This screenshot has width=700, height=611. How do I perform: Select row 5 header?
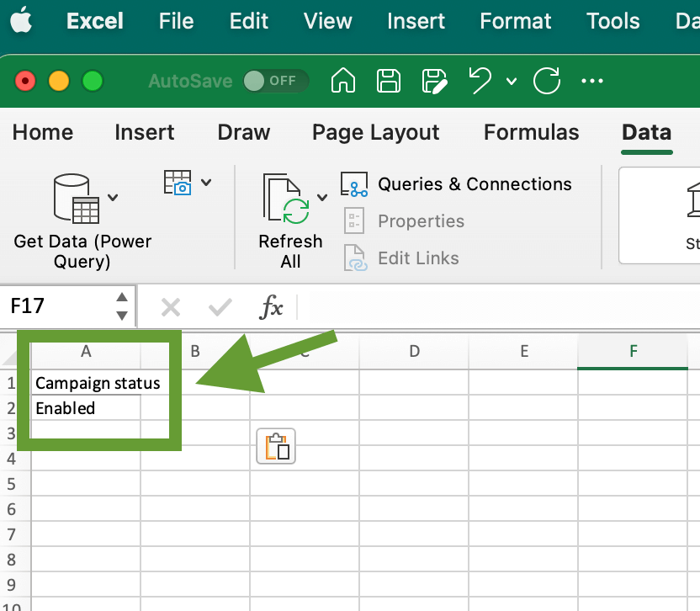12,484
